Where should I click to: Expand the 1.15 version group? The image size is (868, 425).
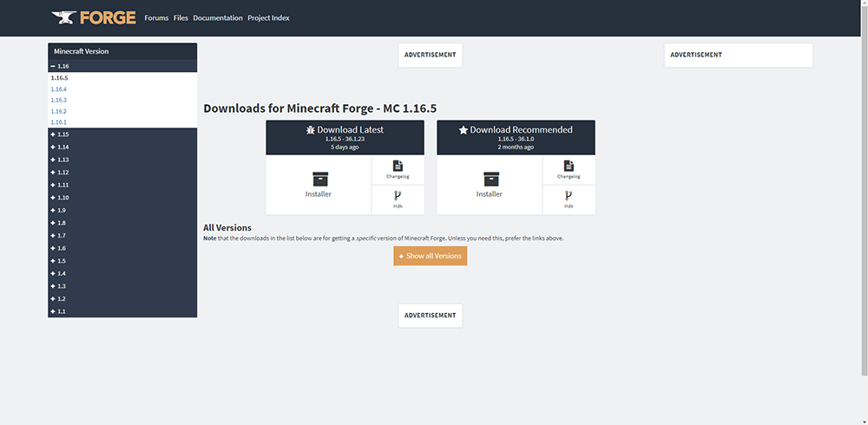click(x=122, y=134)
